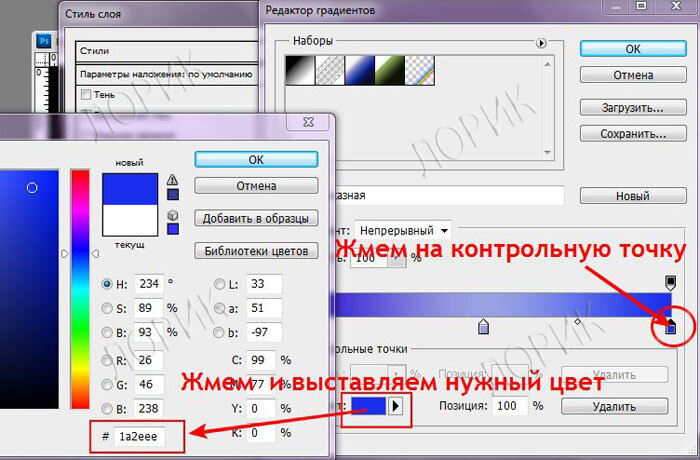Click the new color preview swatch
Viewport: 700px width, 460px height.
(130, 189)
